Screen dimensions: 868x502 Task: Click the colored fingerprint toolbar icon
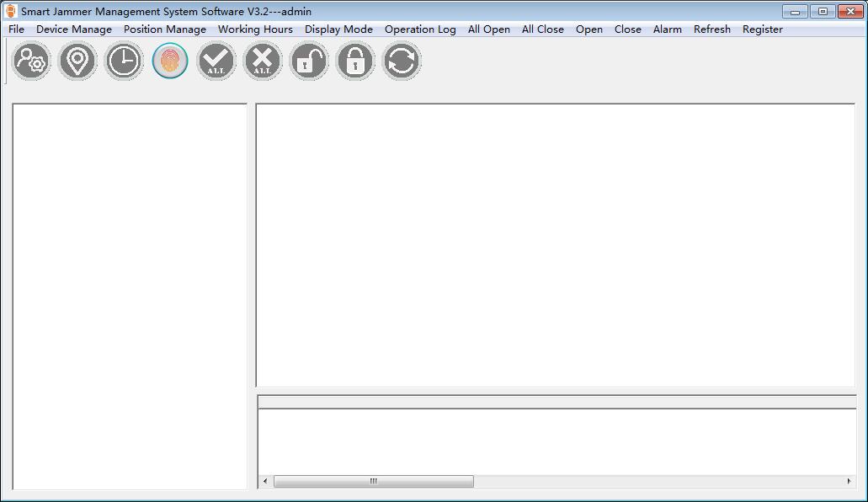[x=170, y=61]
